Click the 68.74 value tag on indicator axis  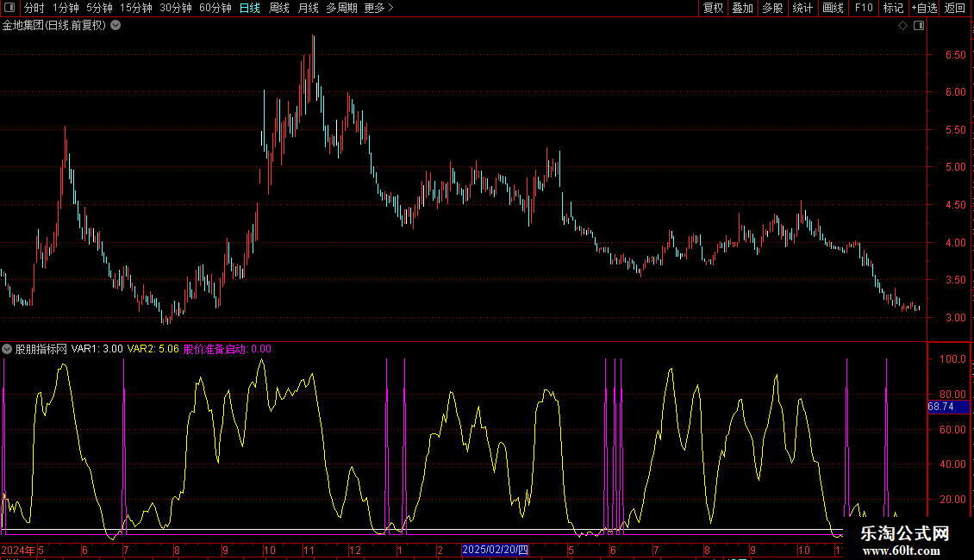click(948, 407)
